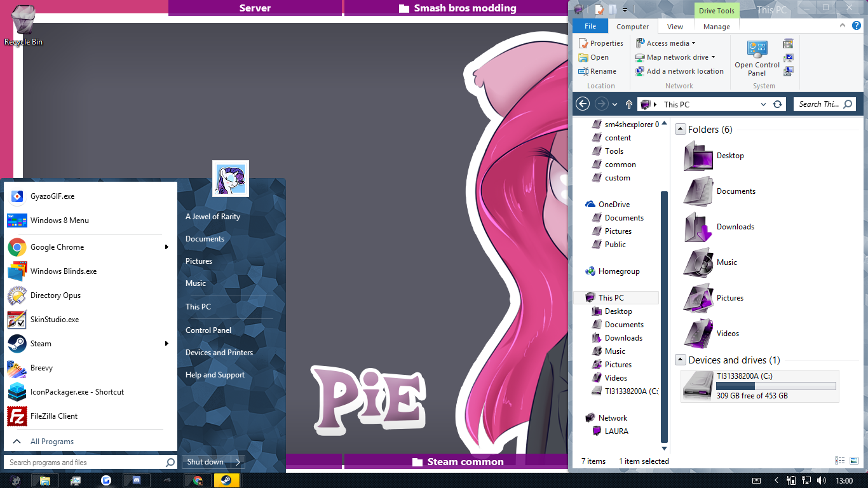Open A Jewel of Rarity user folder
This screenshot has width=868, height=488.
click(x=213, y=217)
